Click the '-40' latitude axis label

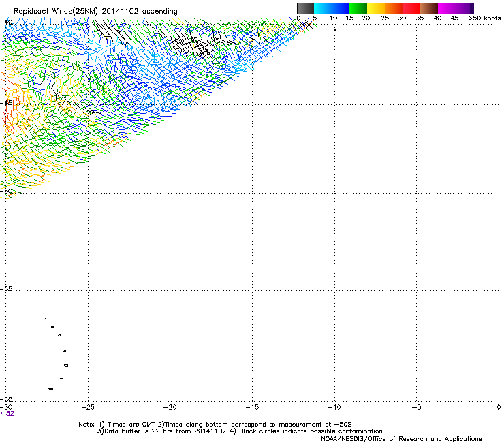click(6, 22)
